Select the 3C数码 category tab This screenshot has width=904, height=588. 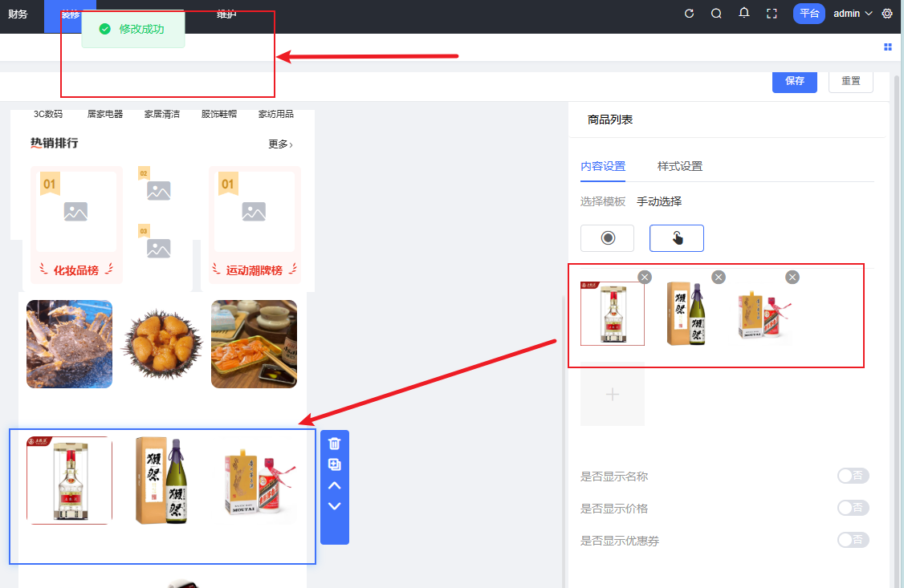[x=48, y=114]
